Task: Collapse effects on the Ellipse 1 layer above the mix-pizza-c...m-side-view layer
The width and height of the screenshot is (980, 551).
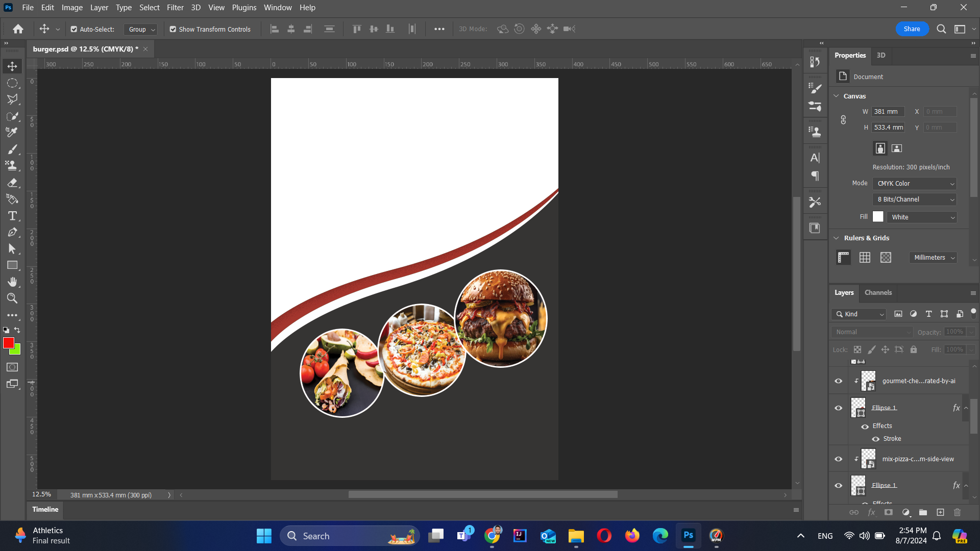Action: click(x=966, y=408)
